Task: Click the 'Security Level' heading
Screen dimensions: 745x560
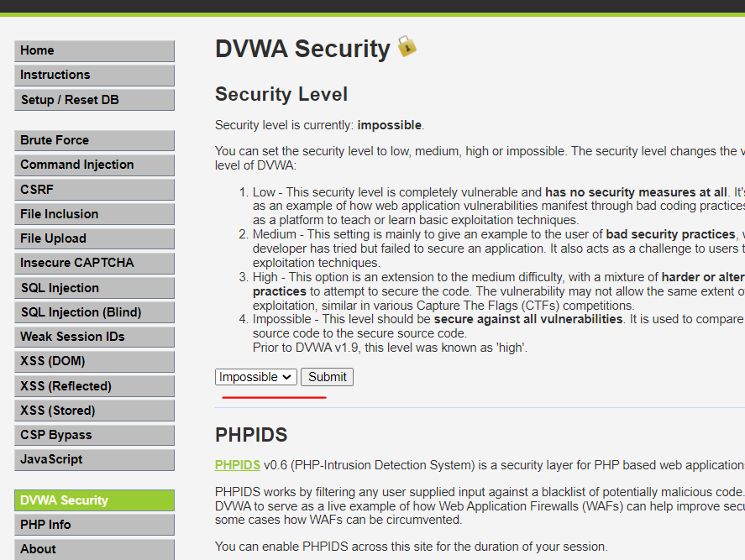Action: click(x=281, y=94)
